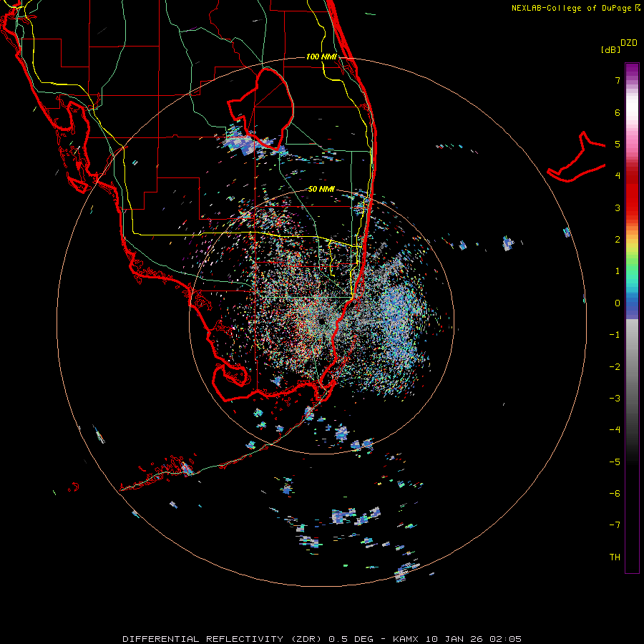644x644 pixels.
Task: Click the 3 value on color scale
Action: 618,208
